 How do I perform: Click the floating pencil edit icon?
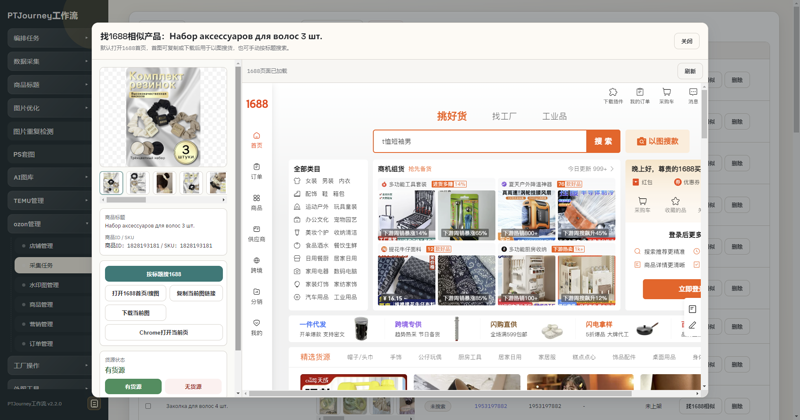pyautogui.click(x=692, y=325)
